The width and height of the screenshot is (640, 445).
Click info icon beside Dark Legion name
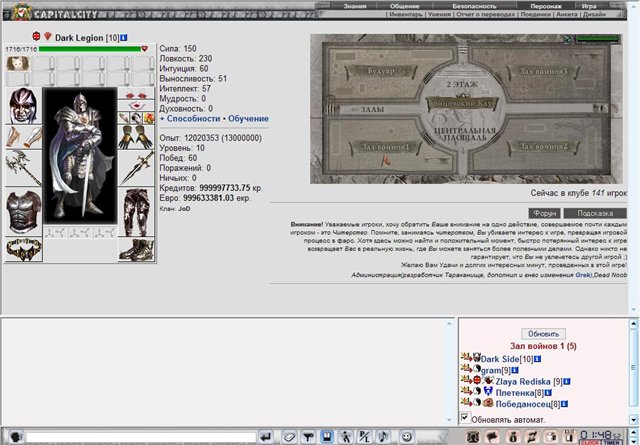click(124, 38)
